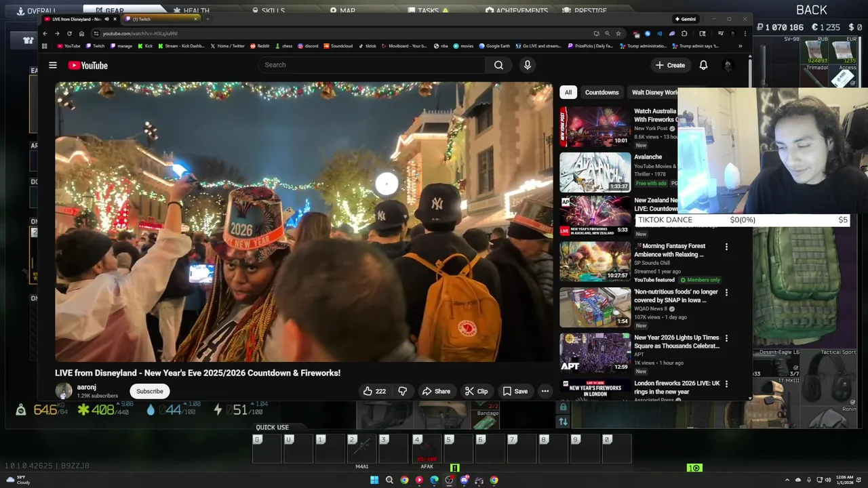
Task: Select the All filter chip
Action: coord(568,92)
